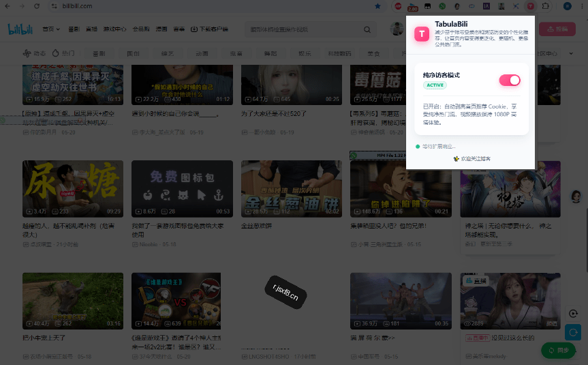The image size is (588, 365).
Task: Click the ABP adblock extension icon
Action: coord(398,6)
